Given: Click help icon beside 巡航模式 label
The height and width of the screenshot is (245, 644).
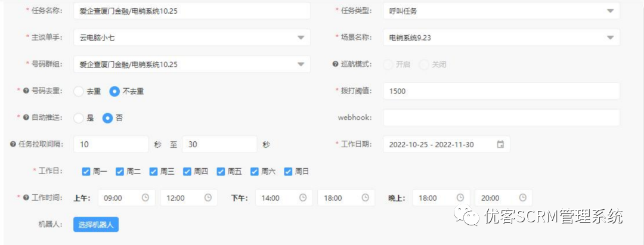Looking at the screenshot, I should coord(335,64).
